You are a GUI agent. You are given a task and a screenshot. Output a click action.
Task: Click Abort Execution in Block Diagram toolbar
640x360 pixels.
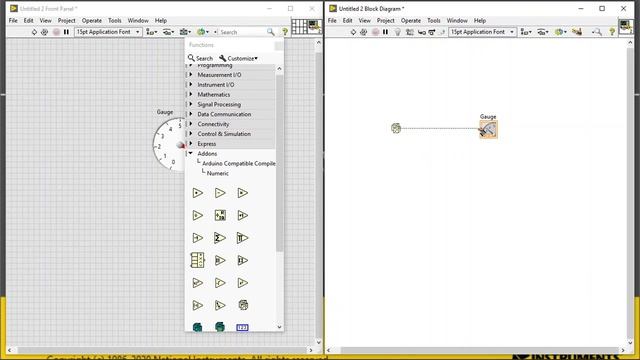(x=376, y=32)
